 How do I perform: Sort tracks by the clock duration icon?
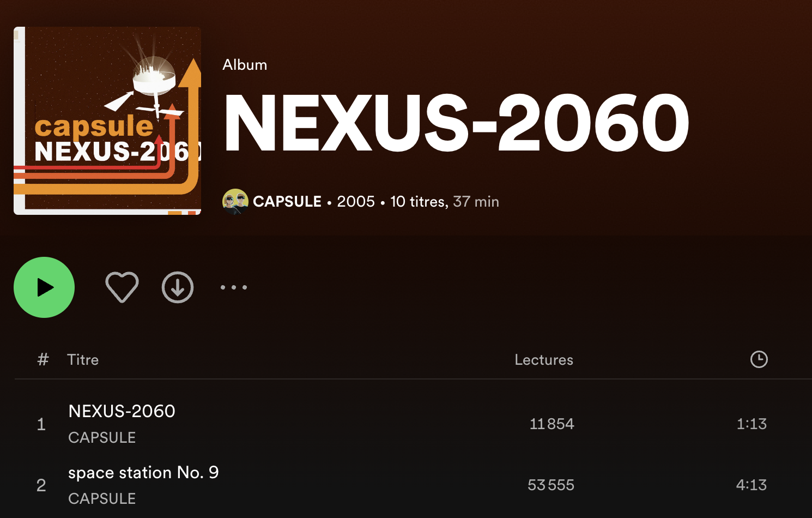(x=759, y=359)
